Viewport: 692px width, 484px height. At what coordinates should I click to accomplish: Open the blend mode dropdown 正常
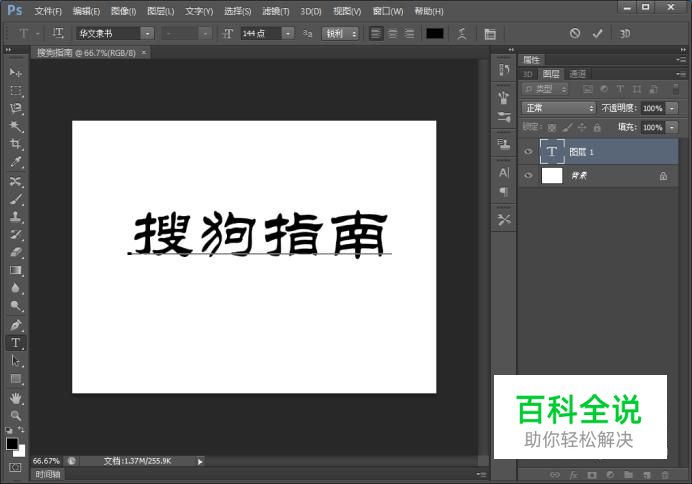point(558,108)
